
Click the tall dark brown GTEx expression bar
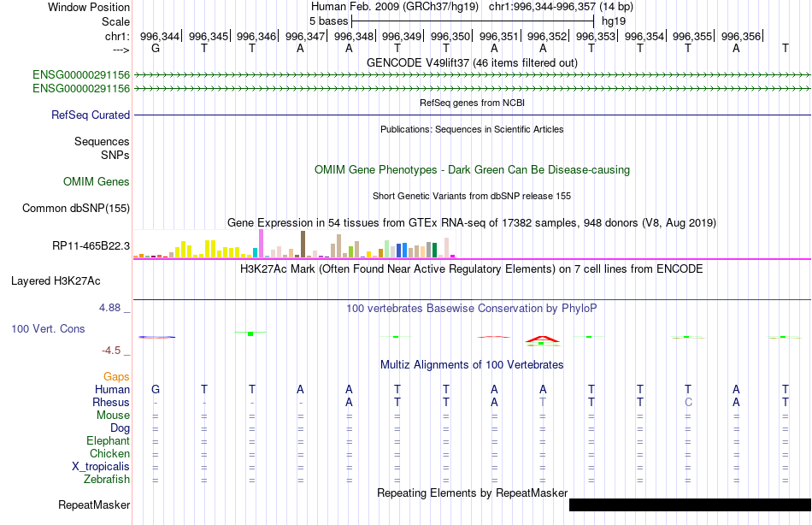(x=303, y=244)
